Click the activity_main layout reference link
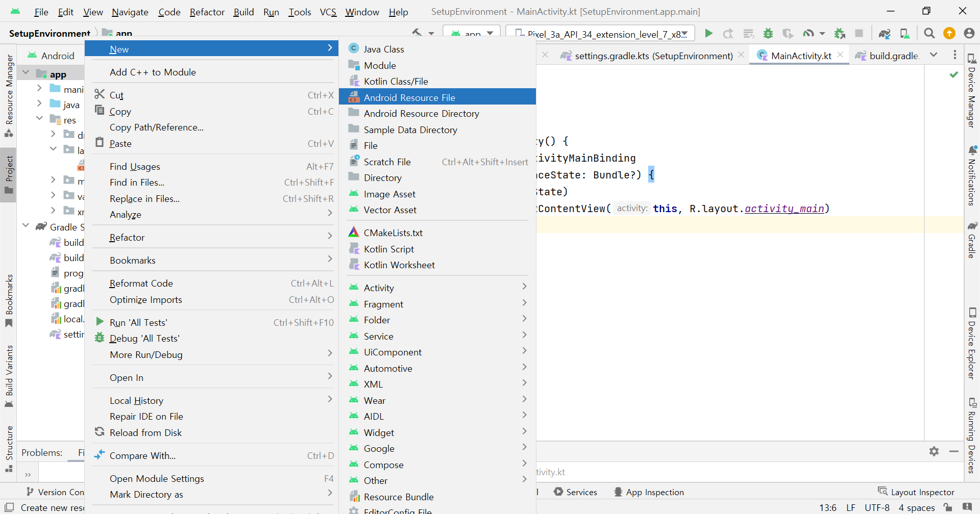Viewport: 980px width, 514px height. [x=784, y=208]
